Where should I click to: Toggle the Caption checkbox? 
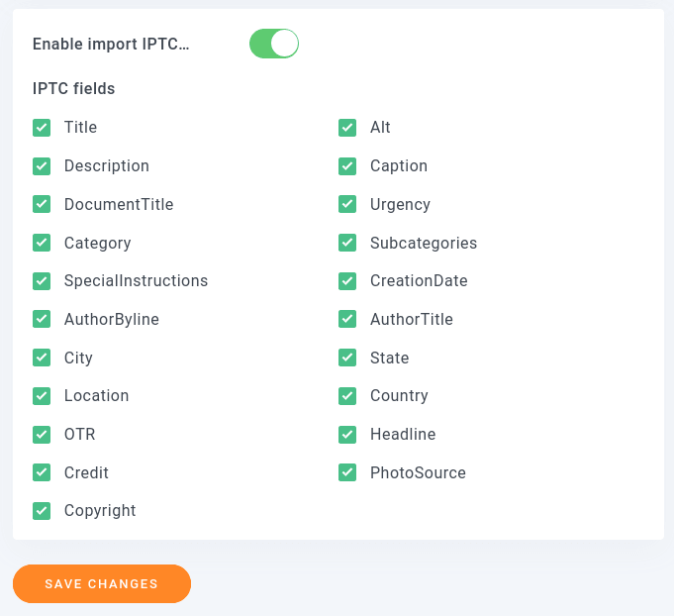pyautogui.click(x=347, y=166)
